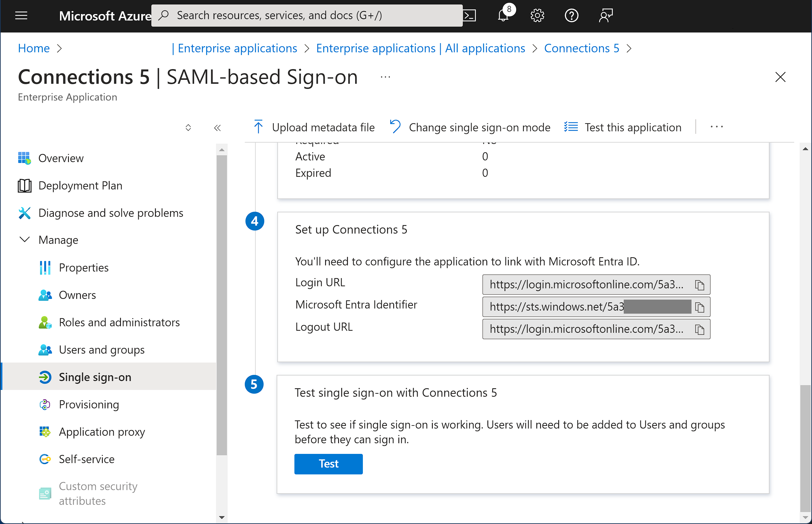This screenshot has height=524, width=812.
Task: Open Connections 5 breadcrumb link
Action: coord(582,48)
